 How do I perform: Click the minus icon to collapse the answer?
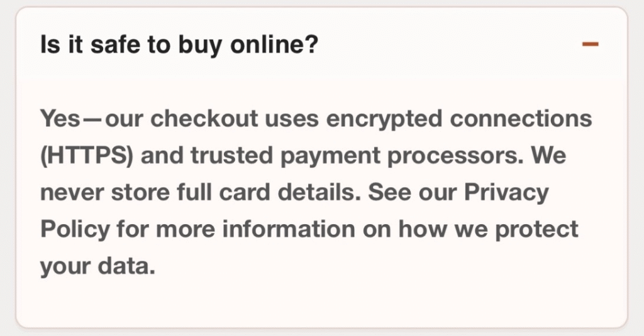[x=590, y=45]
